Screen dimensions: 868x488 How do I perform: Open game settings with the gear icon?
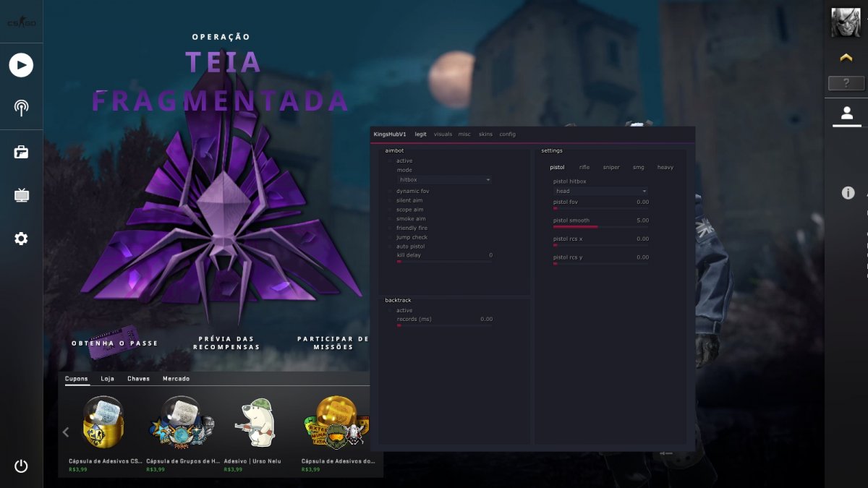(x=21, y=239)
